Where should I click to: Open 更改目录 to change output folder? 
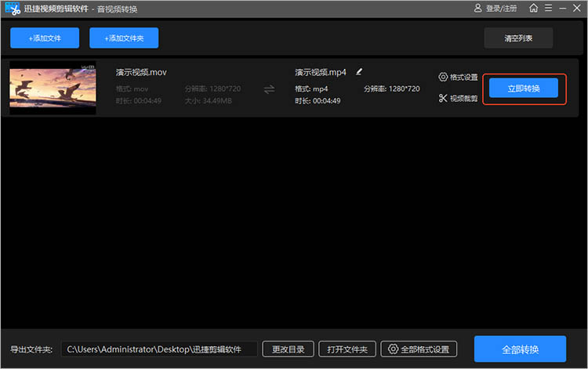tap(288, 349)
